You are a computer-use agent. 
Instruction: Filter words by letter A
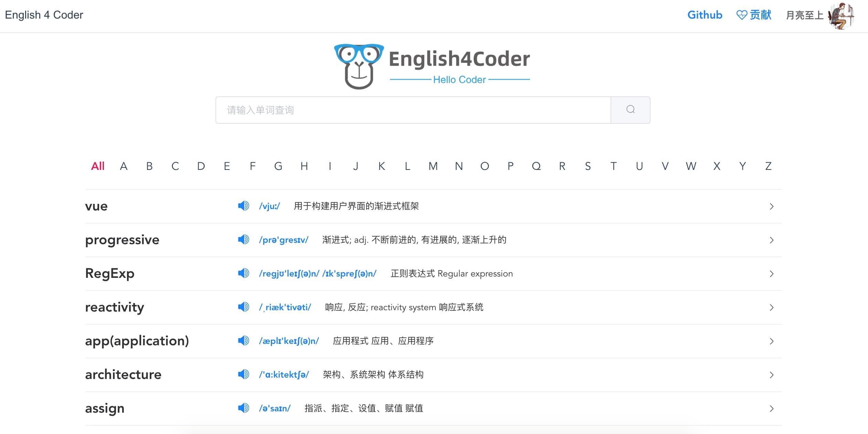pyautogui.click(x=124, y=166)
